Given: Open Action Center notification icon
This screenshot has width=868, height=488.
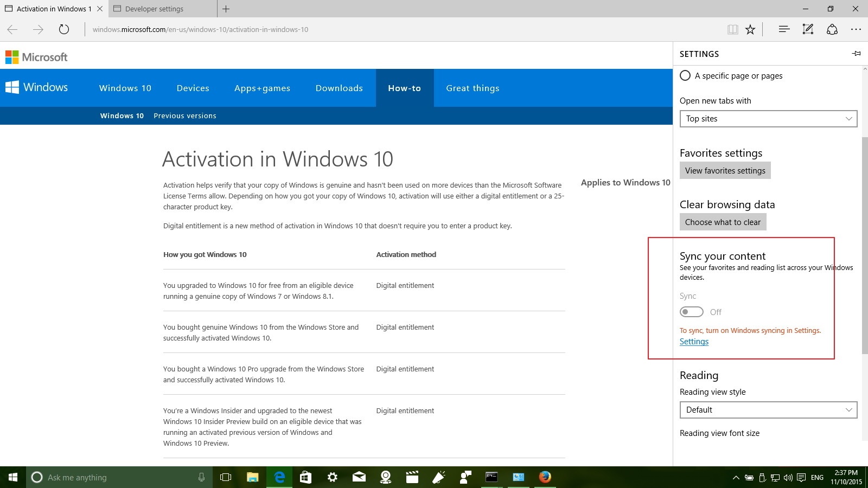Looking at the screenshot, I should (801, 478).
